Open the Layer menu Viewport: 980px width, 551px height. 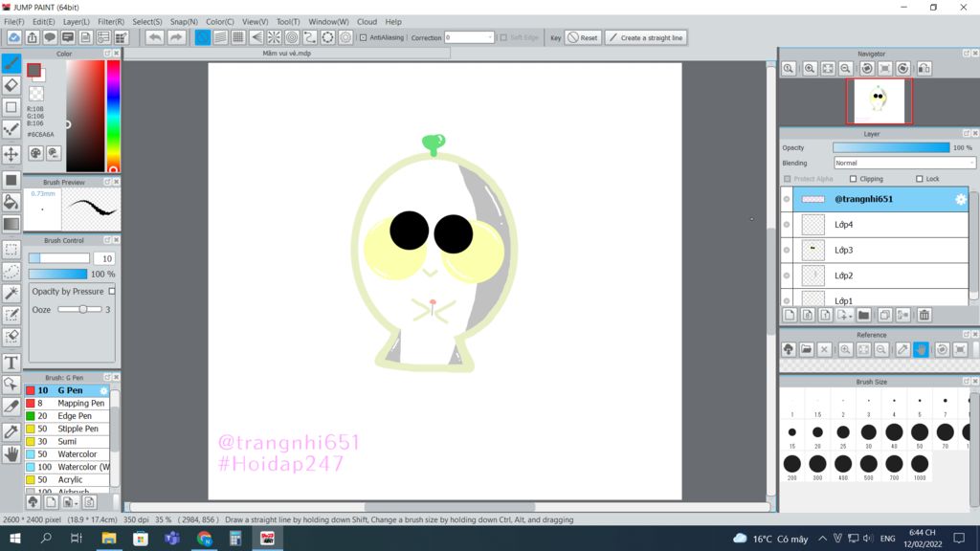[77, 21]
